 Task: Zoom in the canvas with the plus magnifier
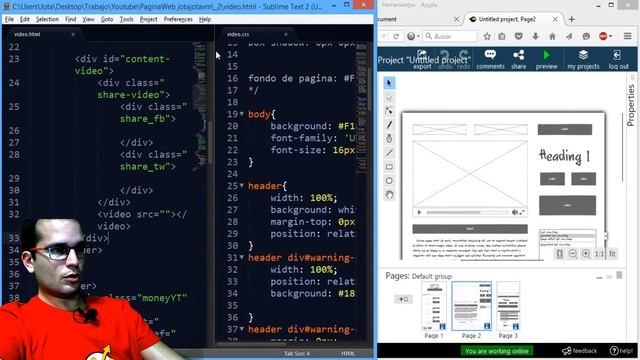(586, 254)
